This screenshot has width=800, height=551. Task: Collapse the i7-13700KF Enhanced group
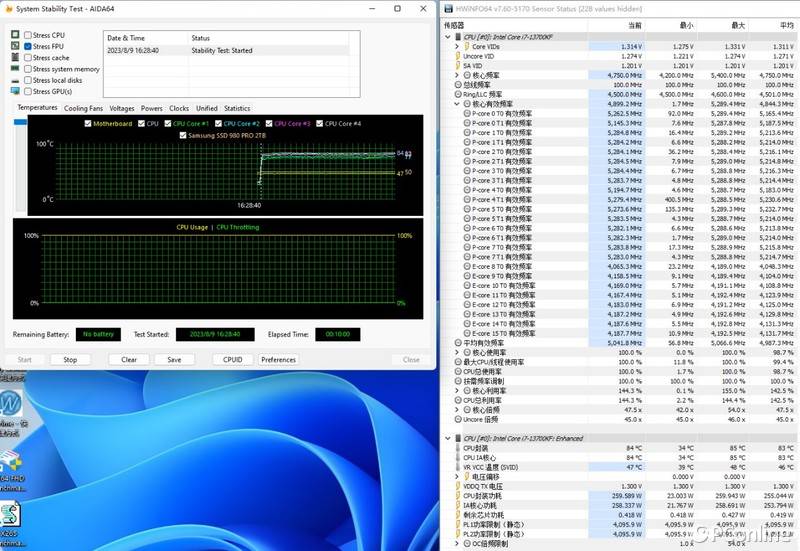[448, 438]
